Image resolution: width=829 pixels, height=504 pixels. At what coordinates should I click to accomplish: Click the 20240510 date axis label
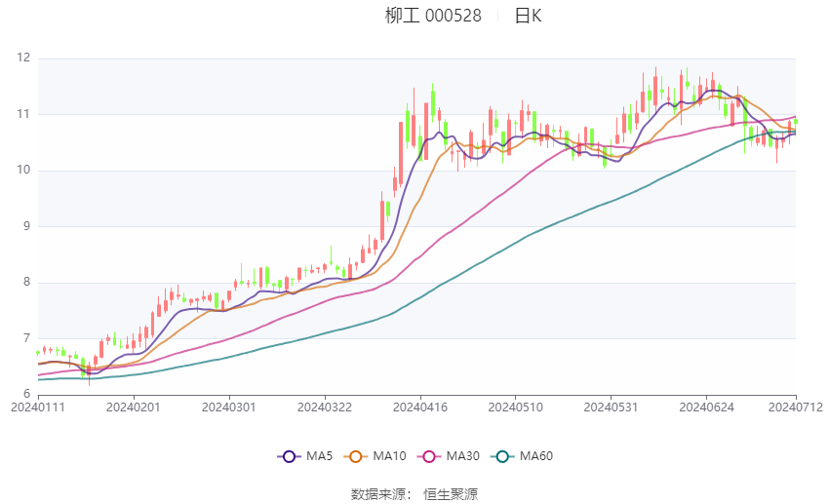pos(516,407)
